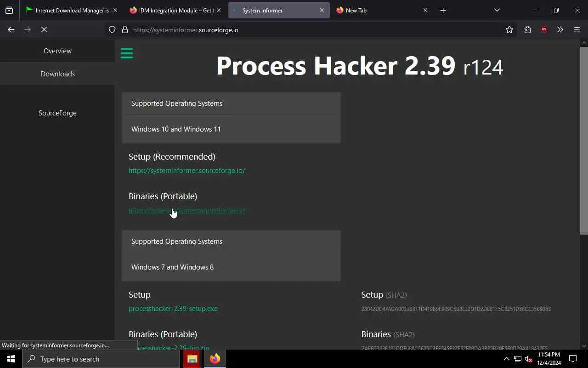Click the Process Hacker 2.39 heading
Image resolution: width=588 pixels, height=368 pixels.
click(360, 66)
